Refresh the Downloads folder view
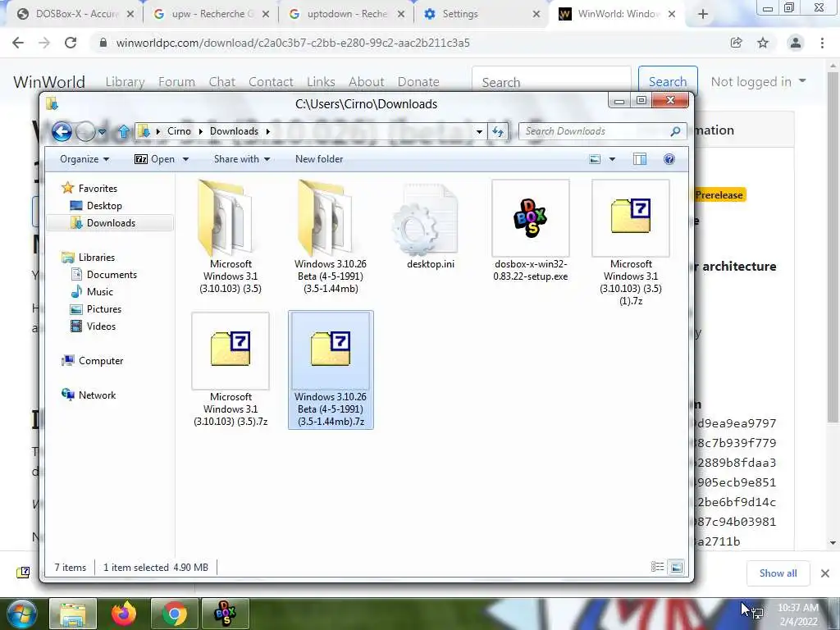The image size is (840, 630). click(x=498, y=131)
